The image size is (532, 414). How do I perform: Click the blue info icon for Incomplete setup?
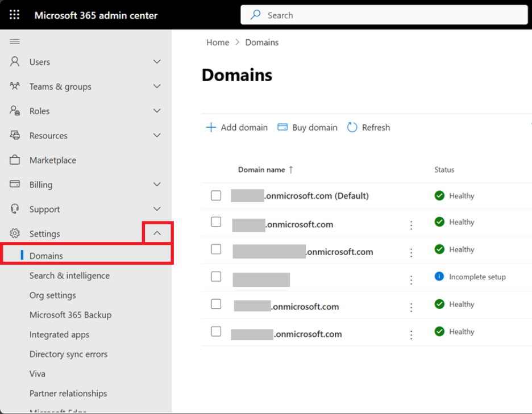(x=439, y=277)
